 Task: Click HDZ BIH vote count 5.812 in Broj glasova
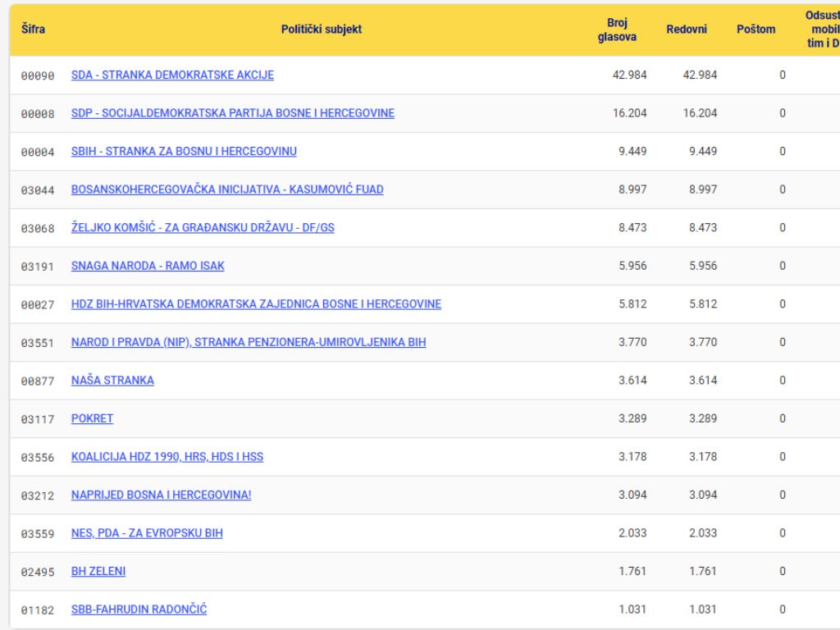(x=632, y=304)
